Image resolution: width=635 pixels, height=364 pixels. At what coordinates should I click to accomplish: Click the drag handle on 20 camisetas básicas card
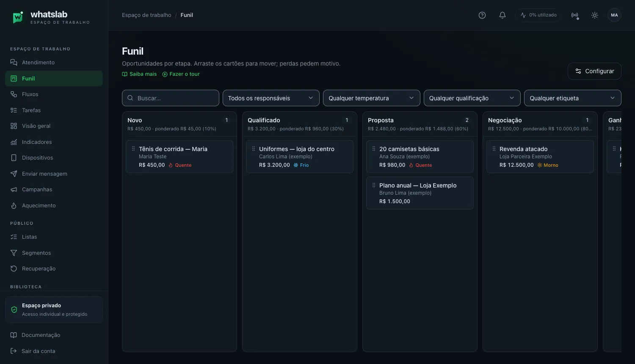[374, 149]
